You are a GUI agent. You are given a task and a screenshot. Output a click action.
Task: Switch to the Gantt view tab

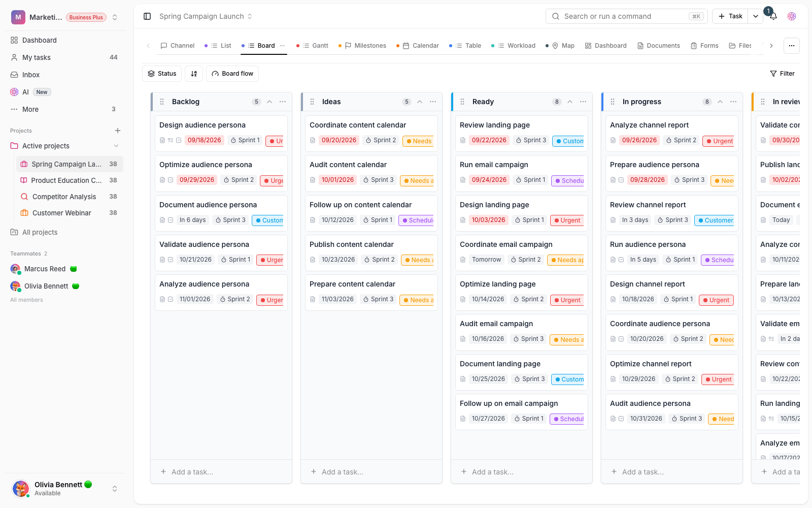pyautogui.click(x=313, y=46)
